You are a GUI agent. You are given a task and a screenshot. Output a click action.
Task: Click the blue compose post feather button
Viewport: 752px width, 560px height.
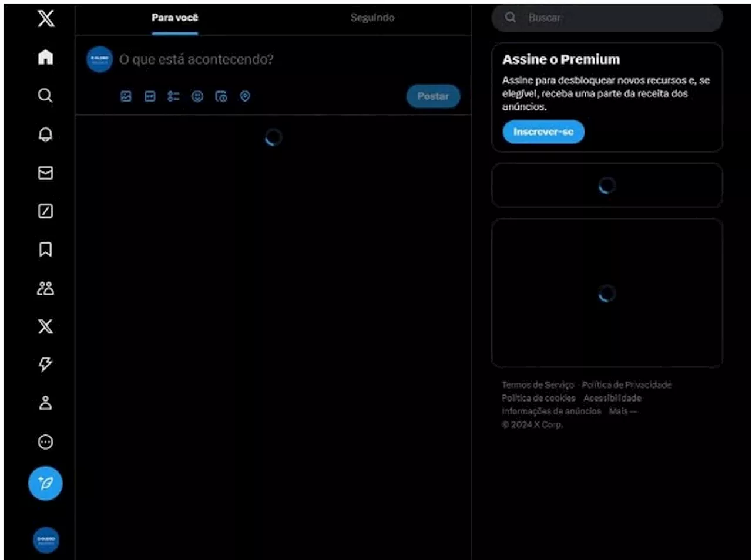[45, 483]
